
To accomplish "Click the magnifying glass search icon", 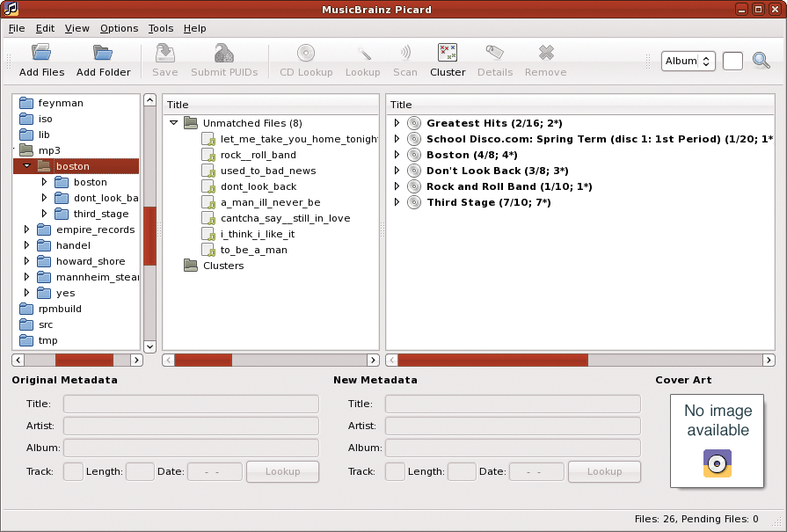I will pos(761,61).
